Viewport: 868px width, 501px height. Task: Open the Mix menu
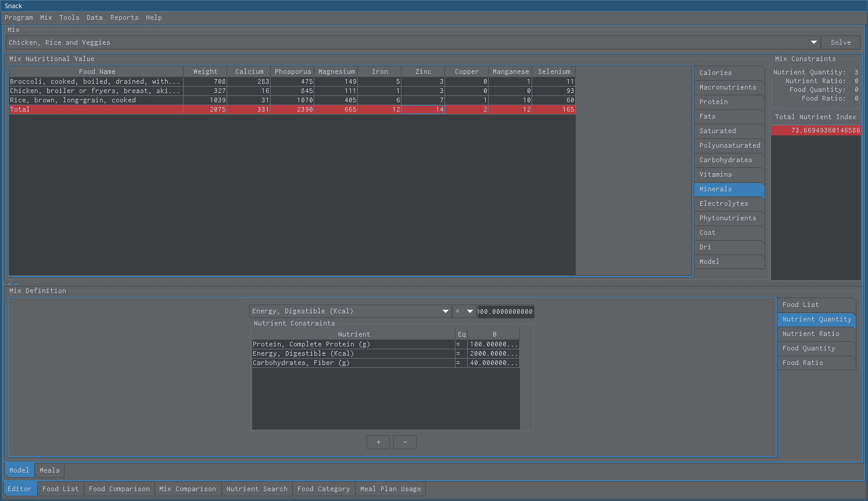(x=46, y=17)
